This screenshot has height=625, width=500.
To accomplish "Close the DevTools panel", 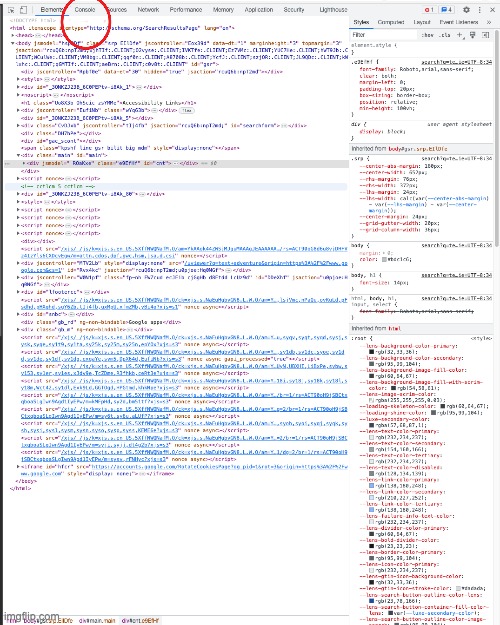I will 491,10.
